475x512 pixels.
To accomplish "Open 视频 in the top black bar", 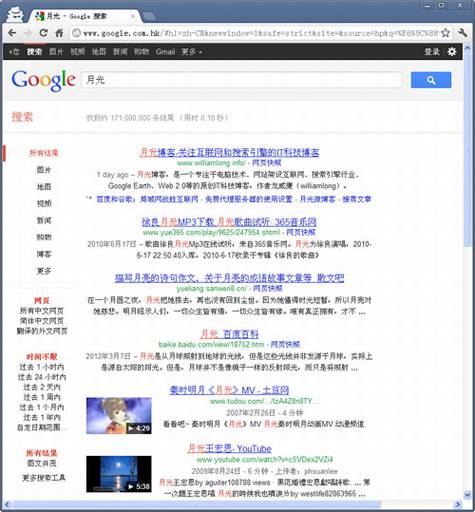I will [77, 52].
